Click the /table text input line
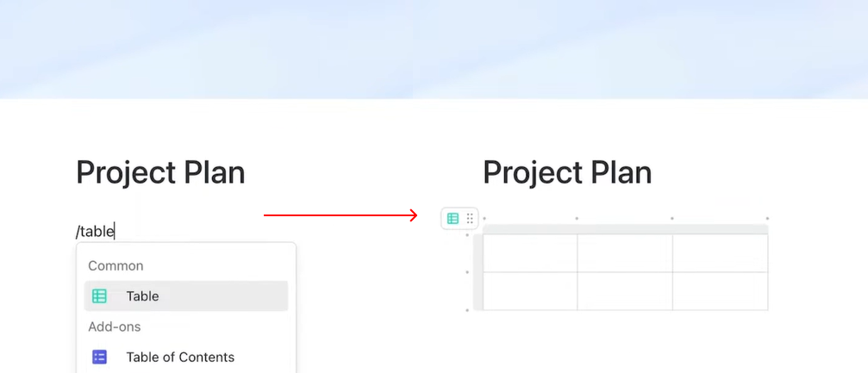The height and width of the screenshot is (373, 868). click(96, 231)
